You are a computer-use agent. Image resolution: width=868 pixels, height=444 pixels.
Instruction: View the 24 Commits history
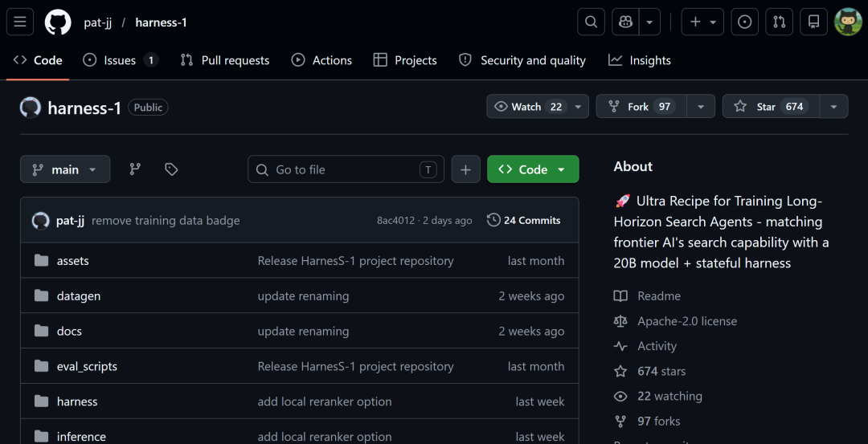(x=524, y=221)
